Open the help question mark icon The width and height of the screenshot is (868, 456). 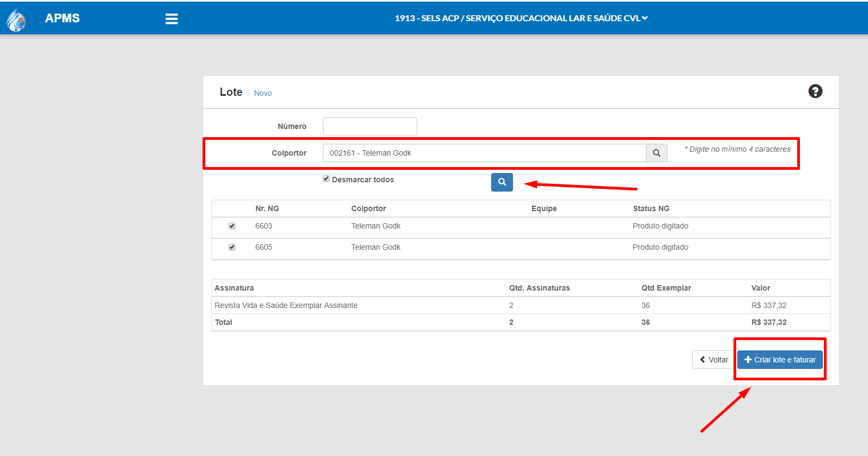(x=815, y=91)
